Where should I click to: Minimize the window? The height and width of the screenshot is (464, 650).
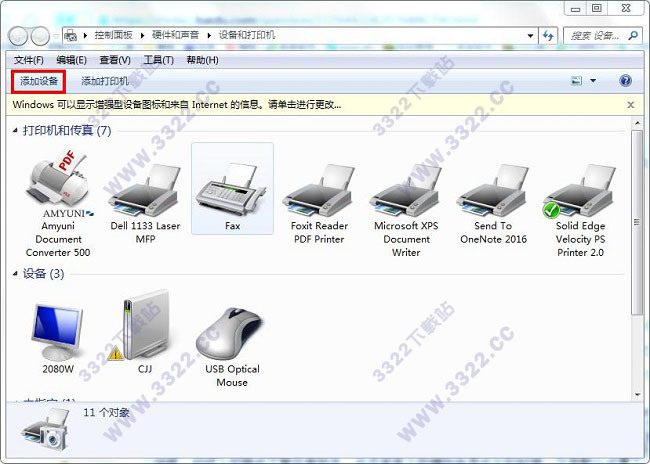pyautogui.click(x=576, y=9)
